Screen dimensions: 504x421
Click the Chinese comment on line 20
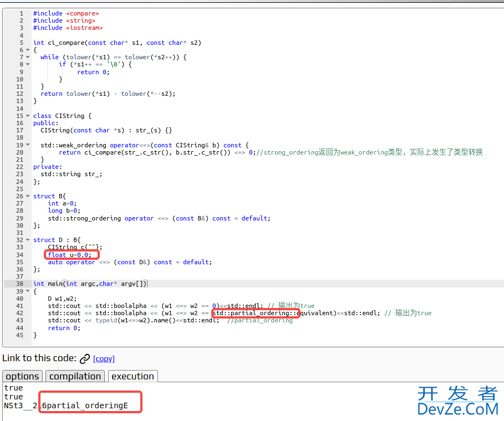coord(369,152)
